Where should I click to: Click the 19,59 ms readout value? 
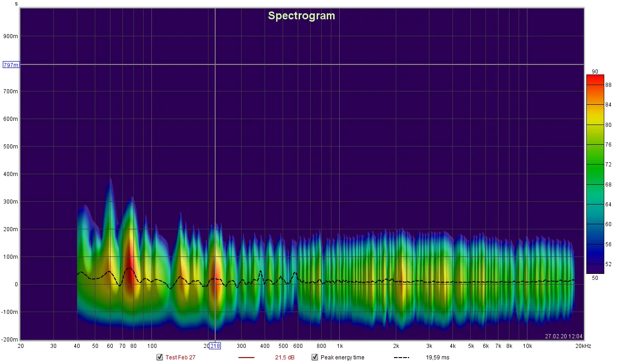[x=438, y=358]
